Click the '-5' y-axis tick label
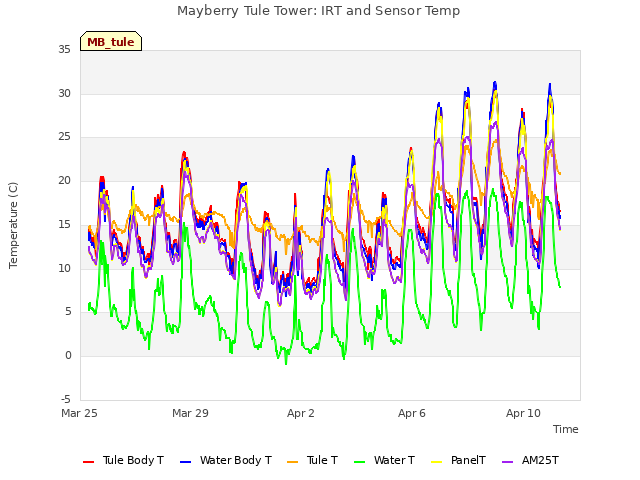The width and height of the screenshot is (640, 480). tap(66, 399)
